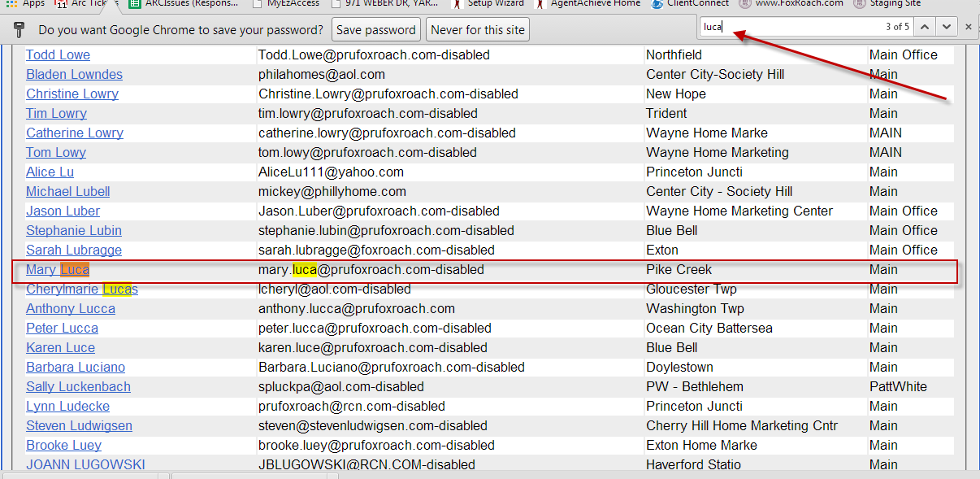
Task: Open Tom Lowy link
Action: point(56,152)
